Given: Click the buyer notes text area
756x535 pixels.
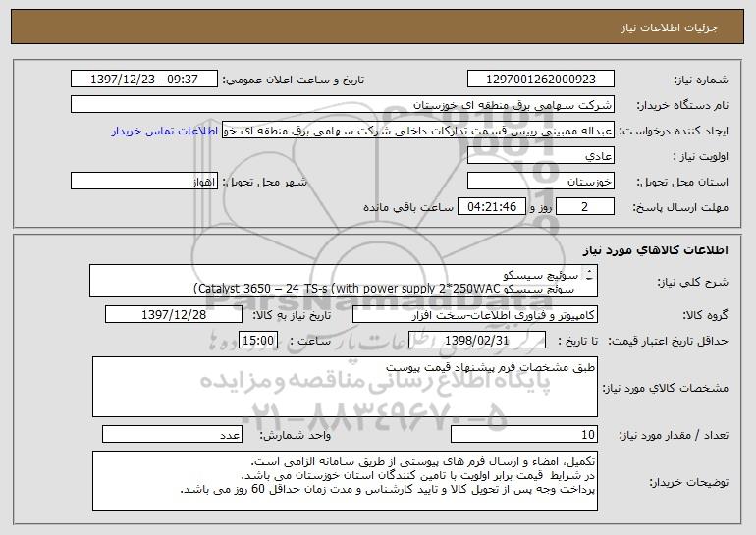Looking at the screenshot, I should (x=345, y=481).
